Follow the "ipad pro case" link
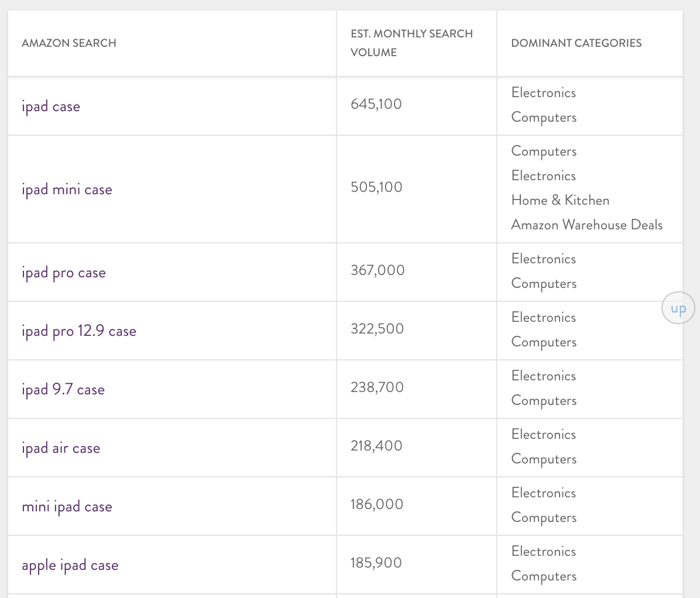This screenshot has height=598, width=700. point(64,273)
